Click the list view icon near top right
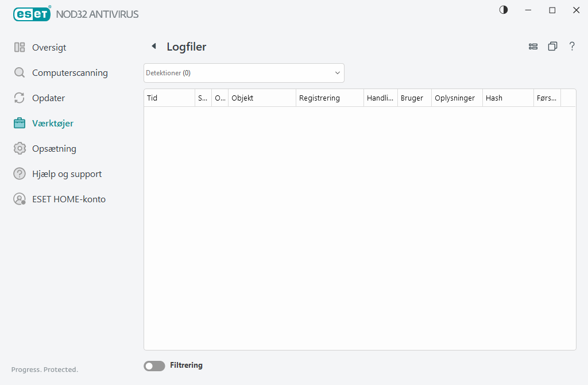The height and width of the screenshot is (385, 588). (x=533, y=47)
